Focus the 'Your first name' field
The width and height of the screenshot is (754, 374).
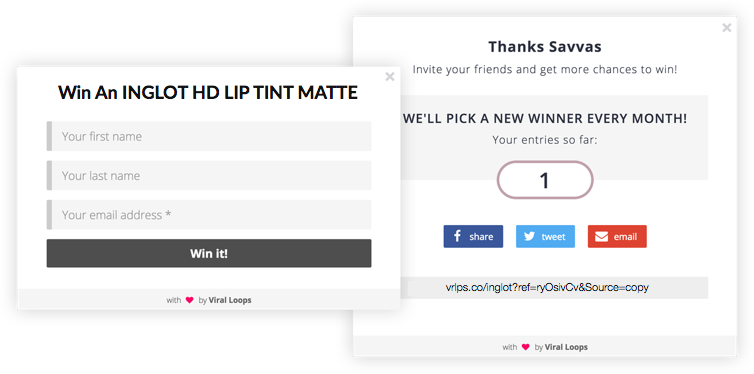click(x=209, y=136)
